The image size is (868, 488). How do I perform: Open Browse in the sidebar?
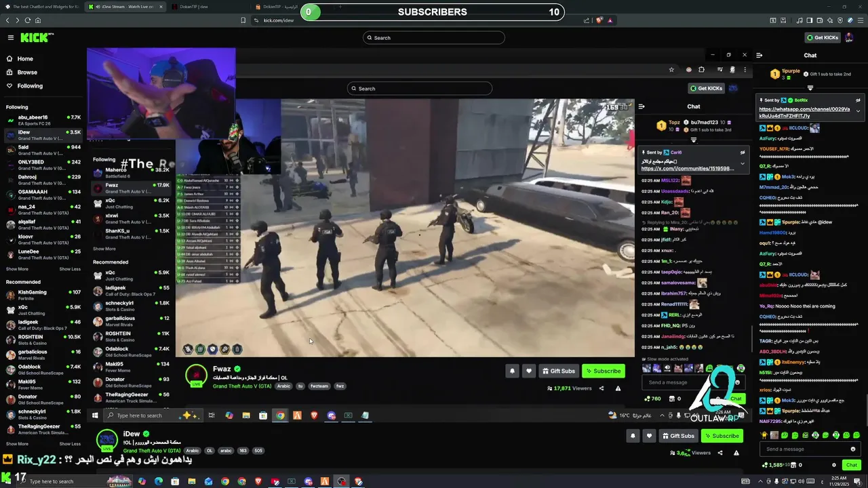point(27,73)
